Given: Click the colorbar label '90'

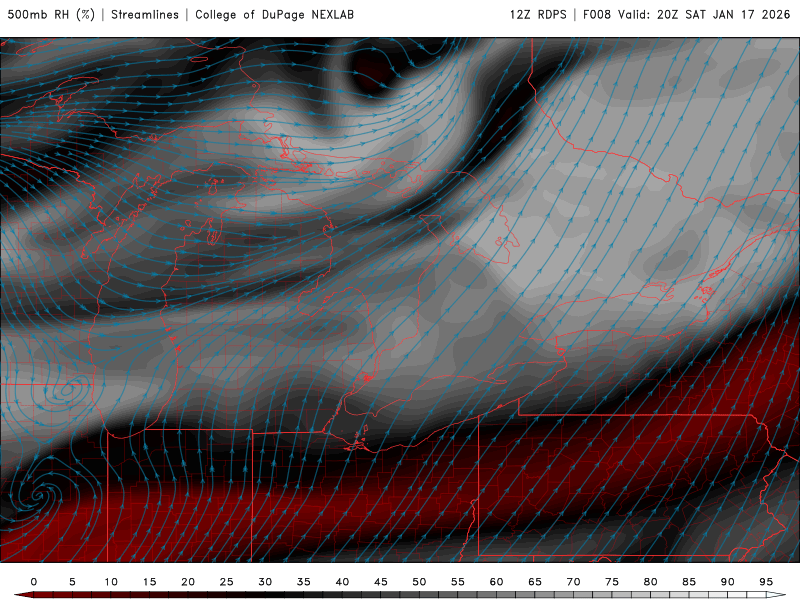Looking at the screenshot, I should (728, 582).
